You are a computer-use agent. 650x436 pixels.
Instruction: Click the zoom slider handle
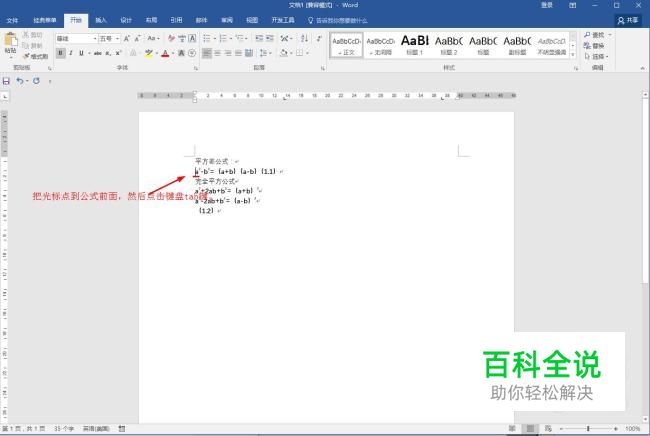(588, 429)
